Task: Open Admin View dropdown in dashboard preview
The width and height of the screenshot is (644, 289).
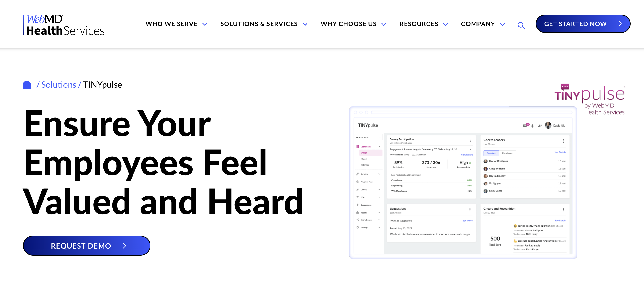Action: (368, 137)
